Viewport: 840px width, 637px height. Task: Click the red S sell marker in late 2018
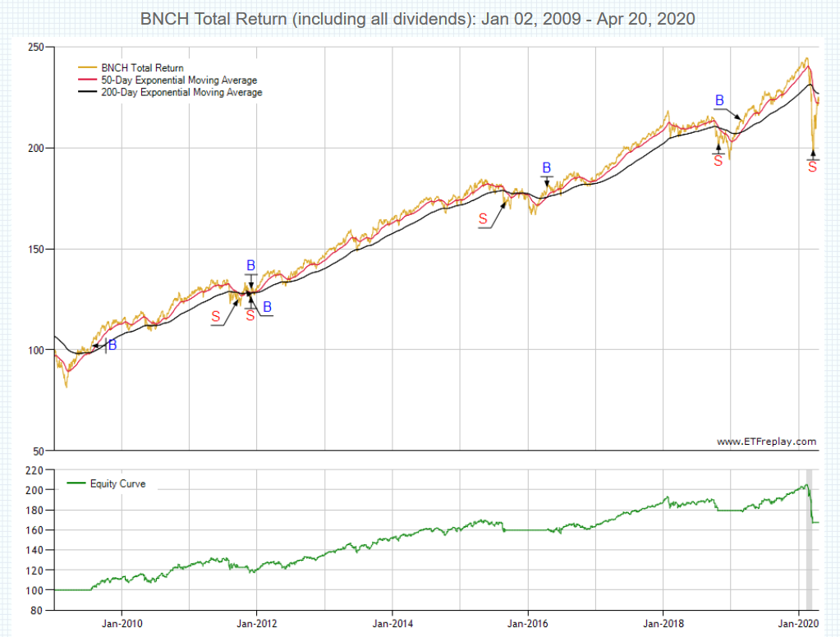point(718,161)
